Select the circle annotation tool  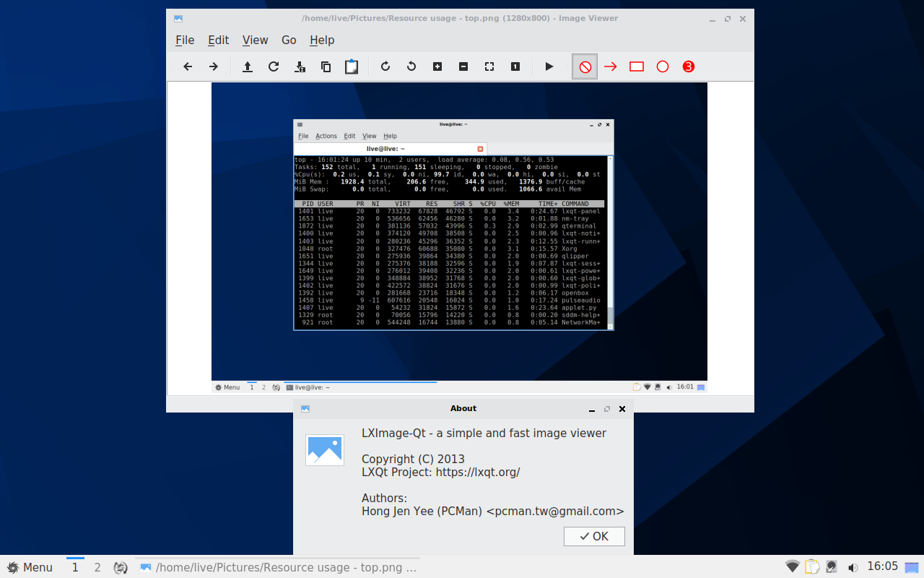(662, 66)
